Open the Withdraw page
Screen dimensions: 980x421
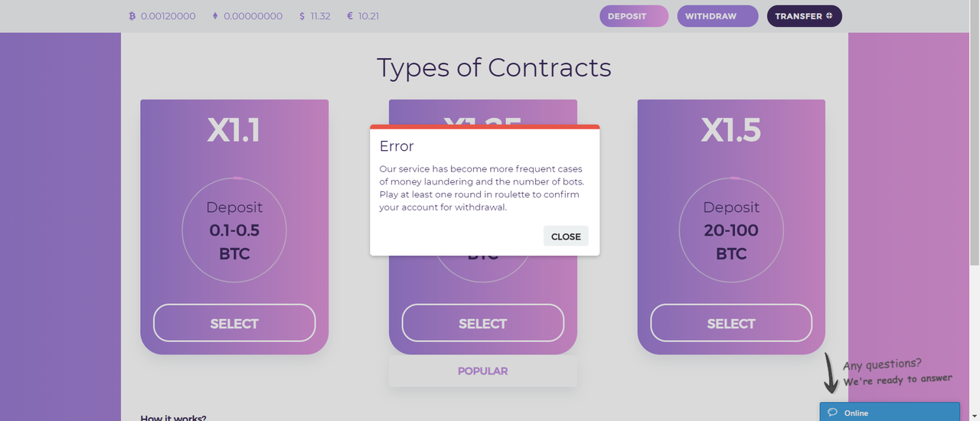[x=717, y=16]
